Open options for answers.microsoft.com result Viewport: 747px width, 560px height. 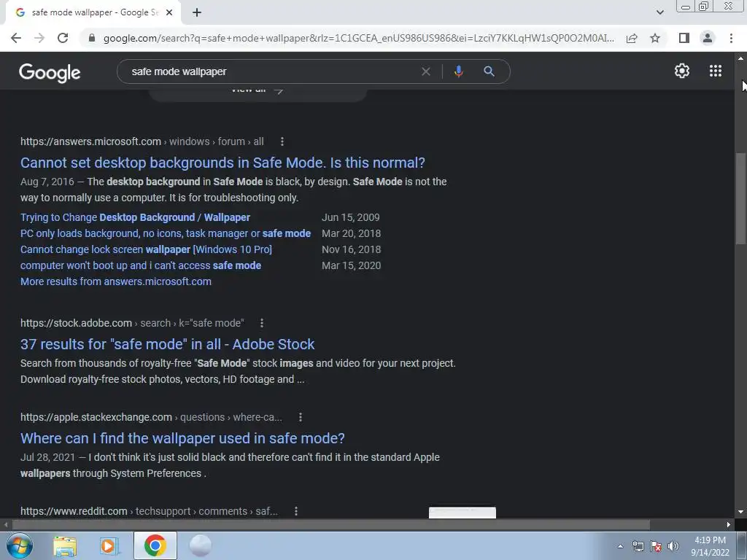click(x=282, y=141)
